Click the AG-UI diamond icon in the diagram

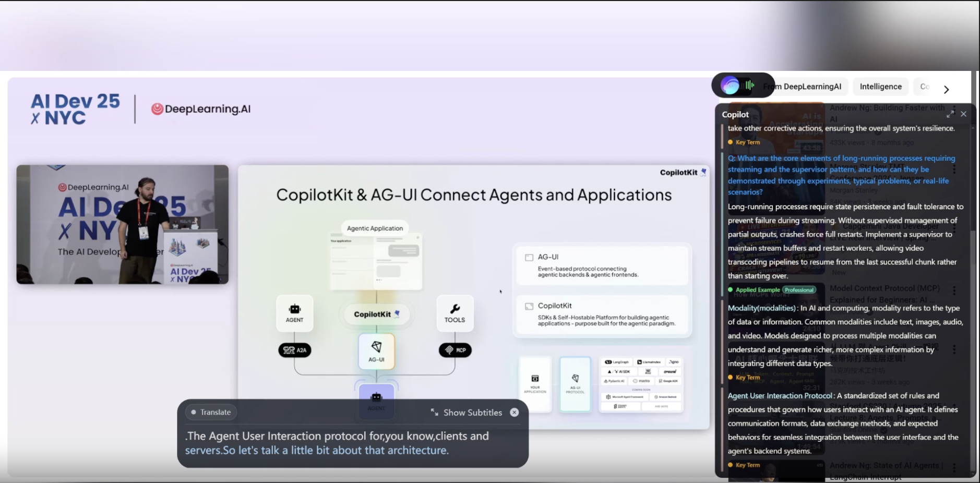point(376,347)
